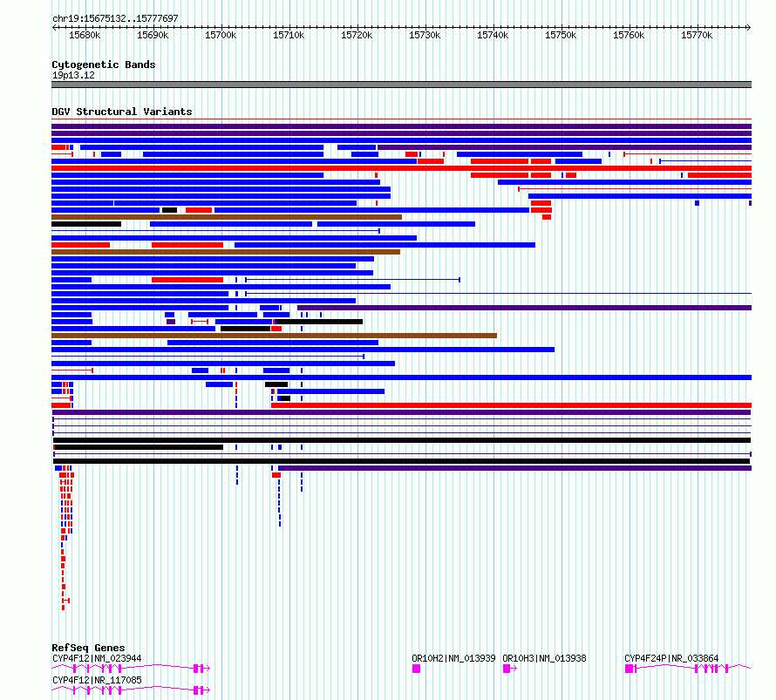Select the 19p13.12 band label
Screen dimensions: 776x700
(73, 75)
